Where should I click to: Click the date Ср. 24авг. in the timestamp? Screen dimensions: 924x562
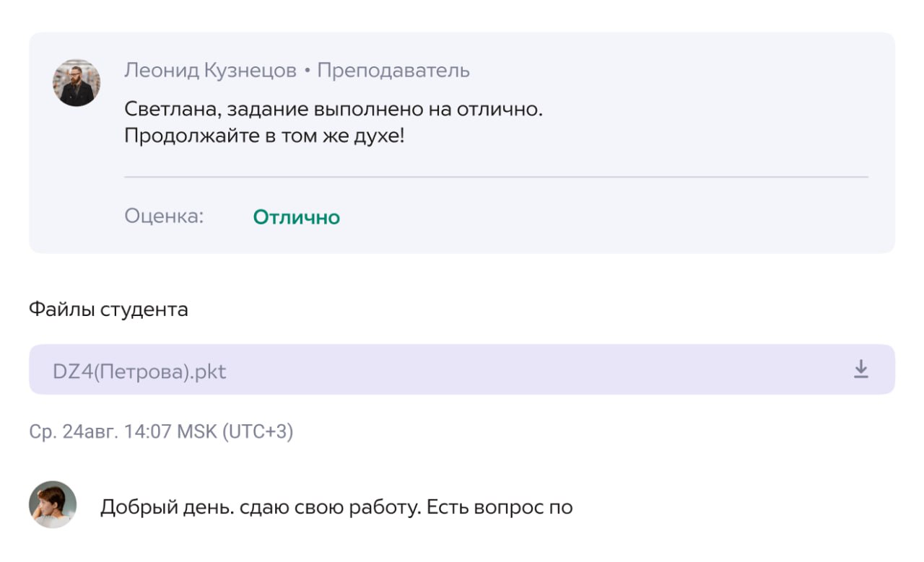[73, 432]
